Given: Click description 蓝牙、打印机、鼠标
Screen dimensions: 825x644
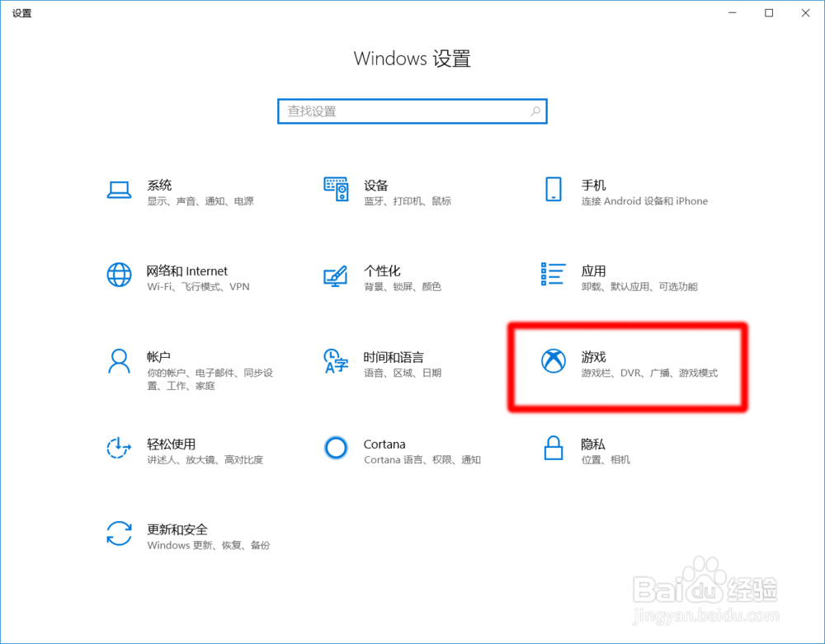Looking at the screenshot, I should [408, 201].
